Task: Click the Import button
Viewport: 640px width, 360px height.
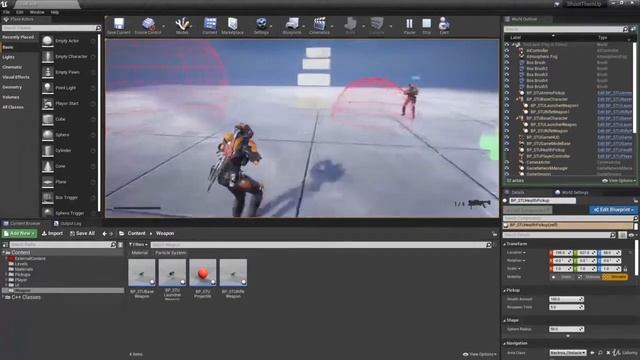Action: [x=53, y=233]
